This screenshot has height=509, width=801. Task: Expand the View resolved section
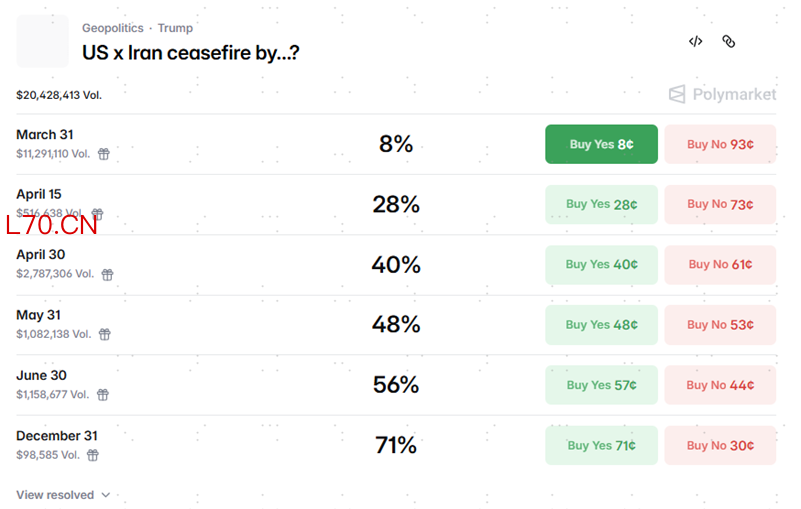[x=63, y=495]
